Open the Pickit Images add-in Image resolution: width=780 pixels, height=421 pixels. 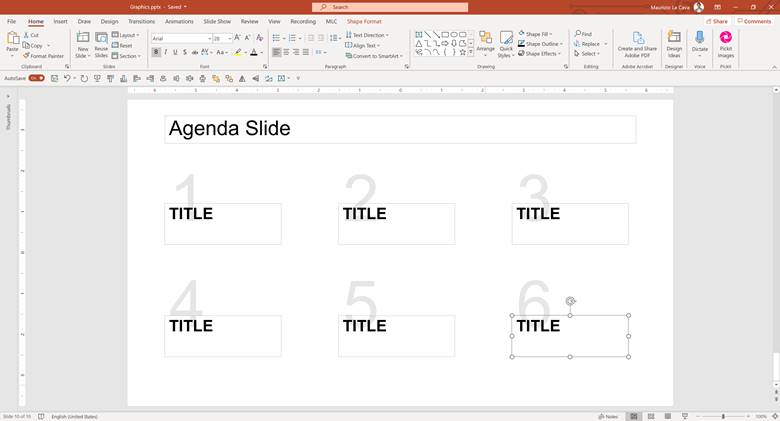coord(726,37)
